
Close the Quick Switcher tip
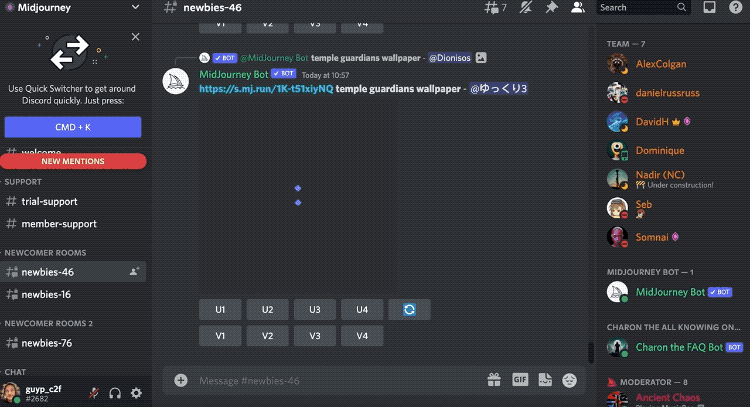[135, 37]
